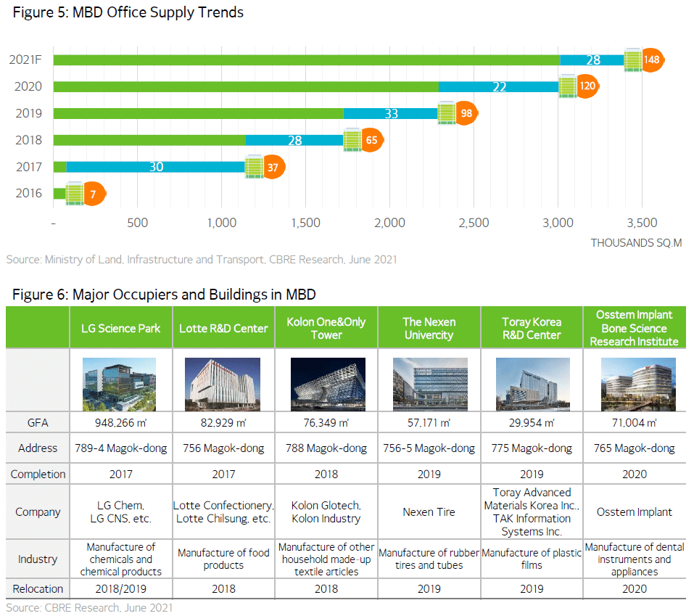
Task: Click the GFA value '71,004 ㎡'
Action: click(635, 423)
